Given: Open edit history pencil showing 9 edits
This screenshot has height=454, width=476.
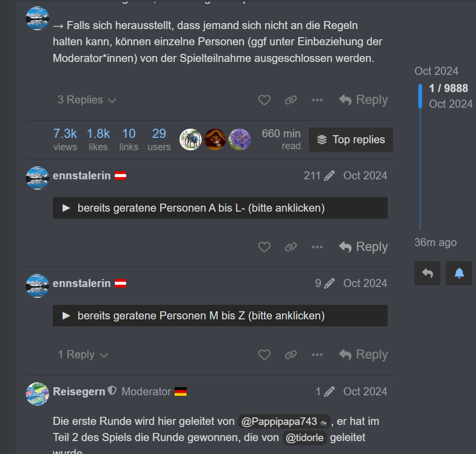Looking at the screenshot, I should click(325, 283).
